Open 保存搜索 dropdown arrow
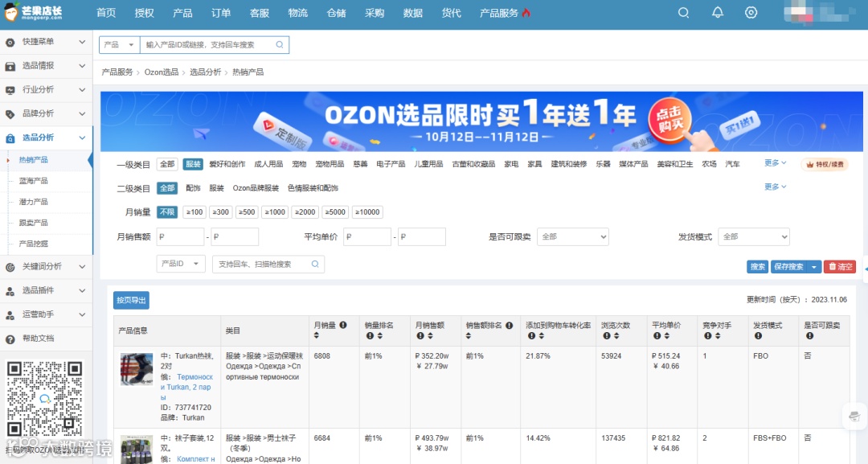The height and width of the screenshot is (464, 868). point(813,267)
